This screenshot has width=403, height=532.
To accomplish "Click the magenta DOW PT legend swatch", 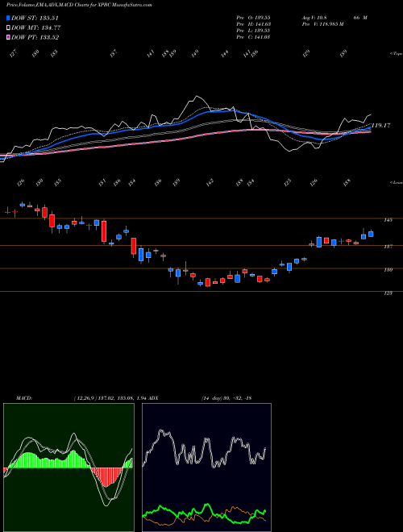I will tap(9, 37).
